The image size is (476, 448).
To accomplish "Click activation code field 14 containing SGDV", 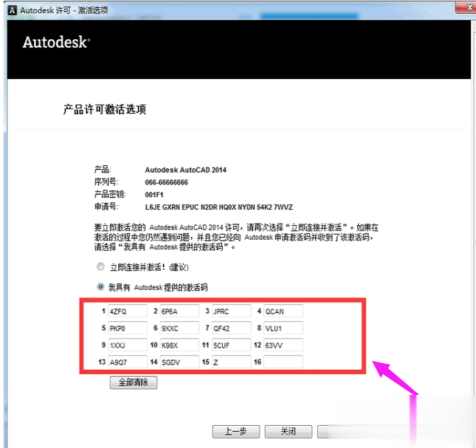I will click(180, 362).
